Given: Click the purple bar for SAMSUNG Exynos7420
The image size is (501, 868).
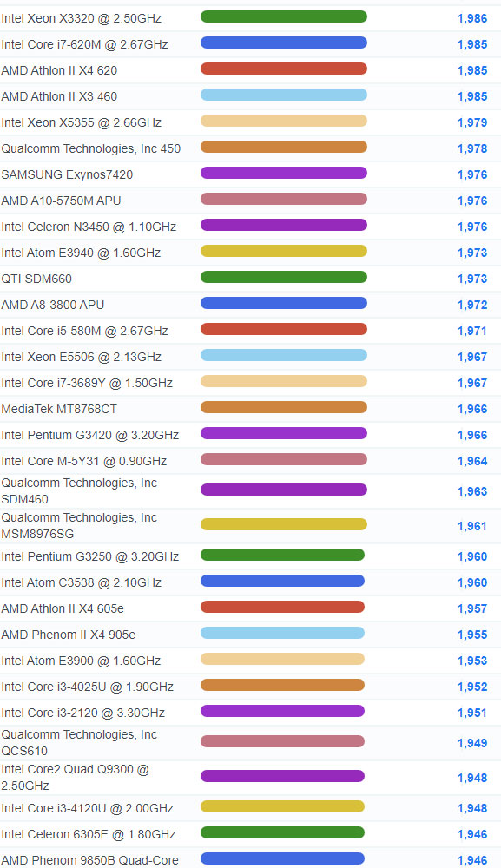Looking at the screenshot, I should coord(283,173).
